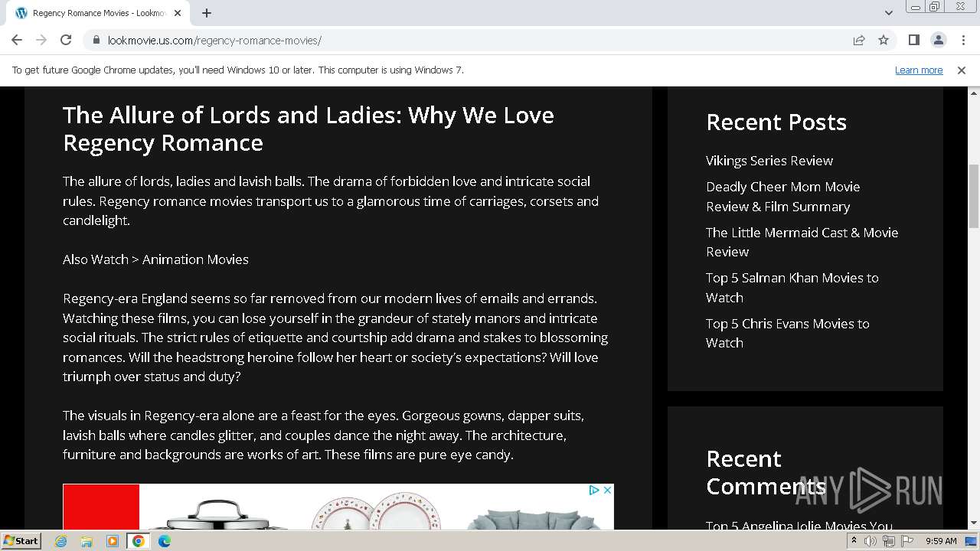Open the Action Center flag icon
980x551 pixels.
point(907,541)
